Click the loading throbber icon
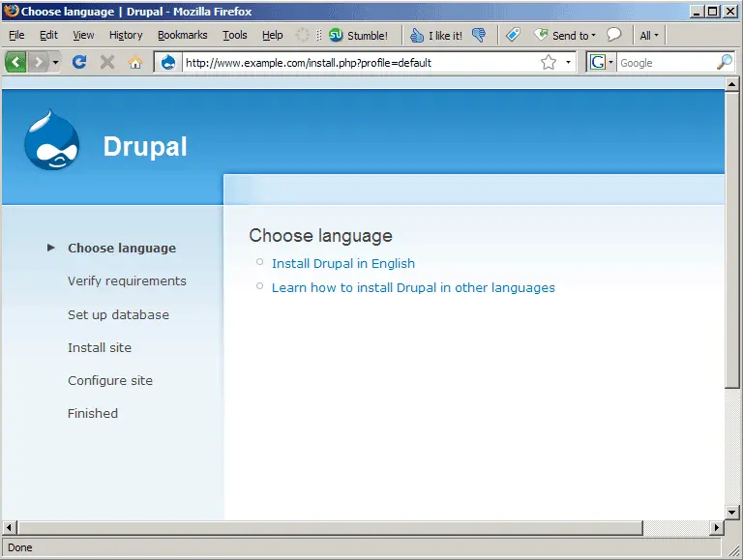This screenshot has width=743, height=560. (302, 35)
